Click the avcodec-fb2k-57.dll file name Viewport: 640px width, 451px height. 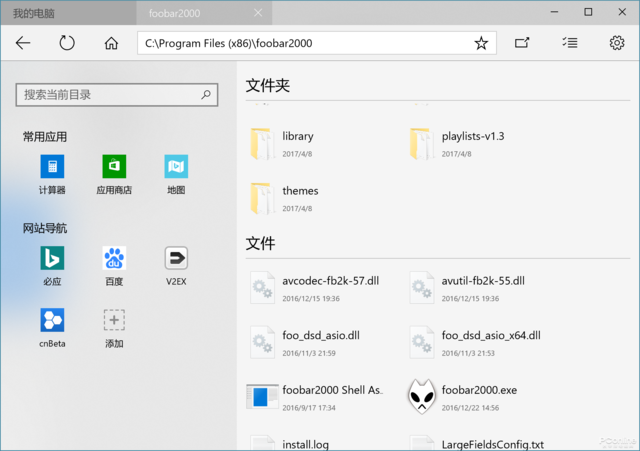point(331,281)
